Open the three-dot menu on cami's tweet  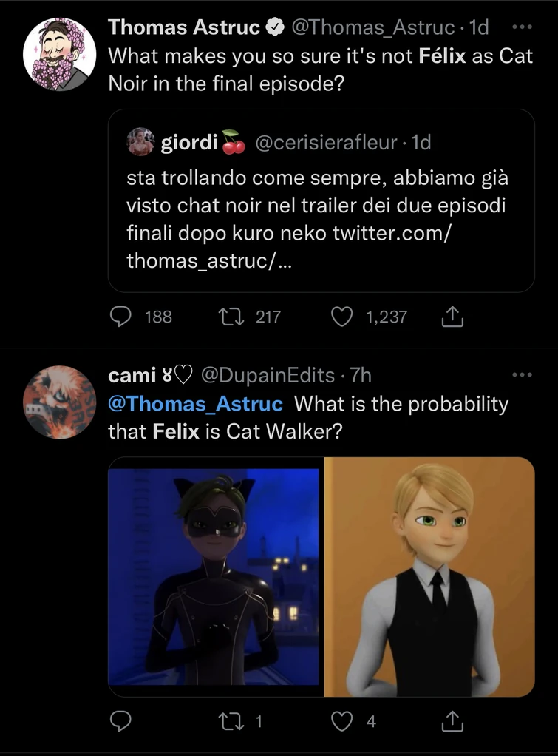(523, 376)
